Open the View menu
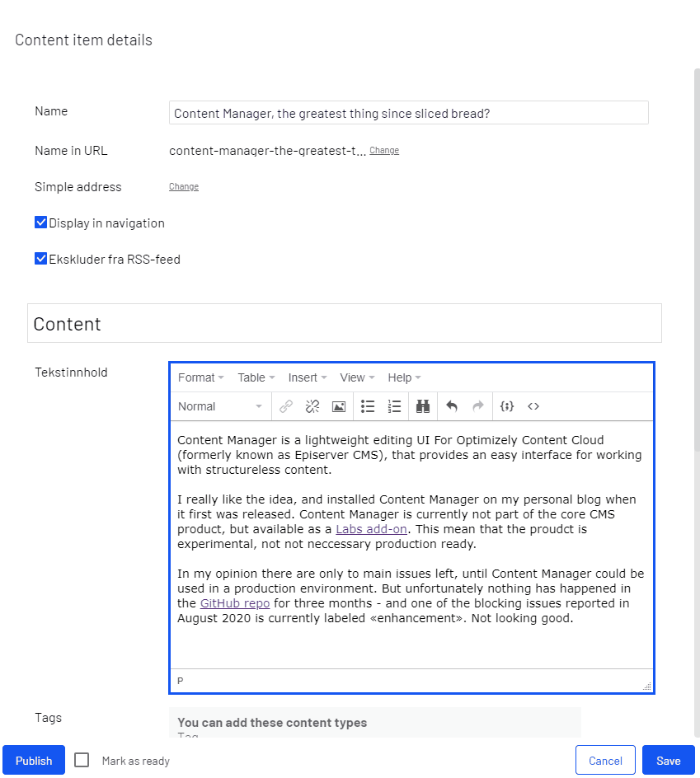 [x=357, y=377]
